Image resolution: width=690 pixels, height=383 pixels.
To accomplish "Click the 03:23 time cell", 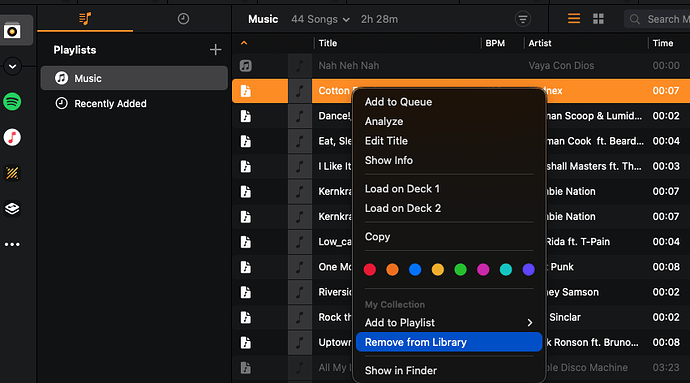I will tap(666, 368).
